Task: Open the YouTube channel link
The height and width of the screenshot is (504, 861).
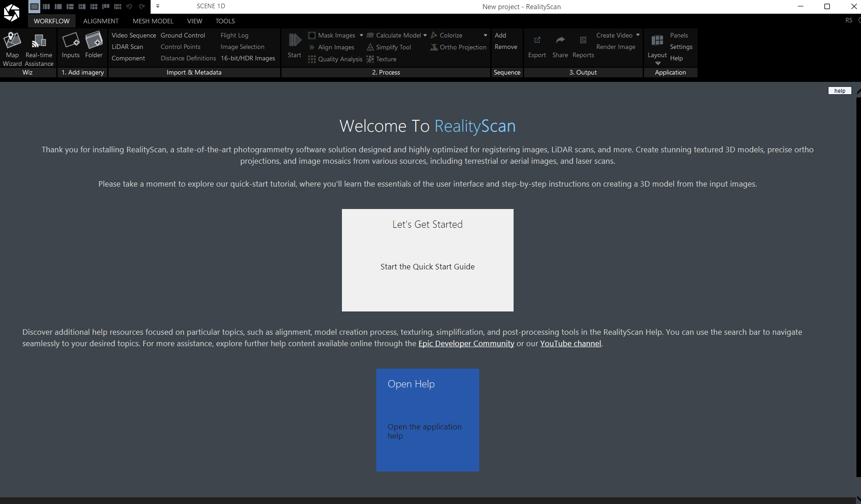Action: (x=570, y=343)
